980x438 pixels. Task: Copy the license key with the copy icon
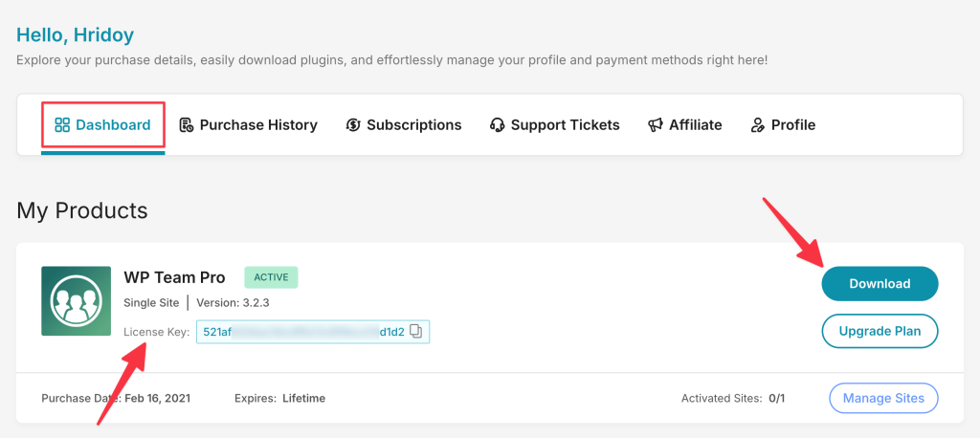point(416,332)
